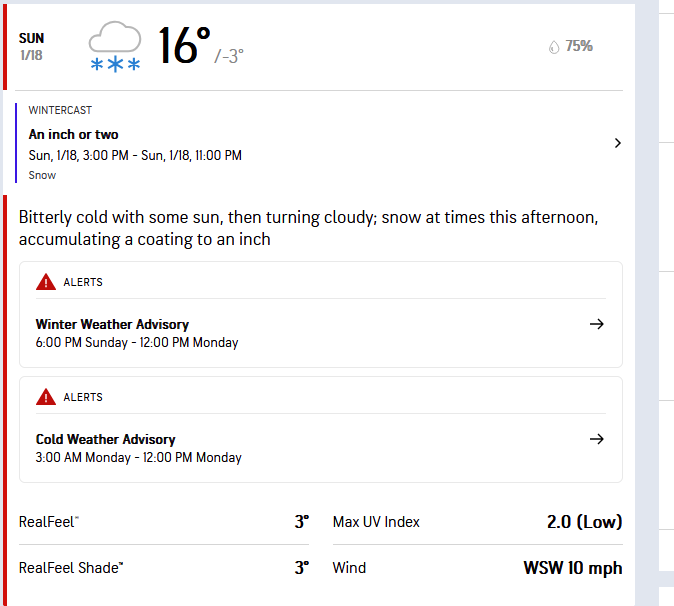Click the Max UV Index row label
Screen dimensions: 674x606
point(376,522)
